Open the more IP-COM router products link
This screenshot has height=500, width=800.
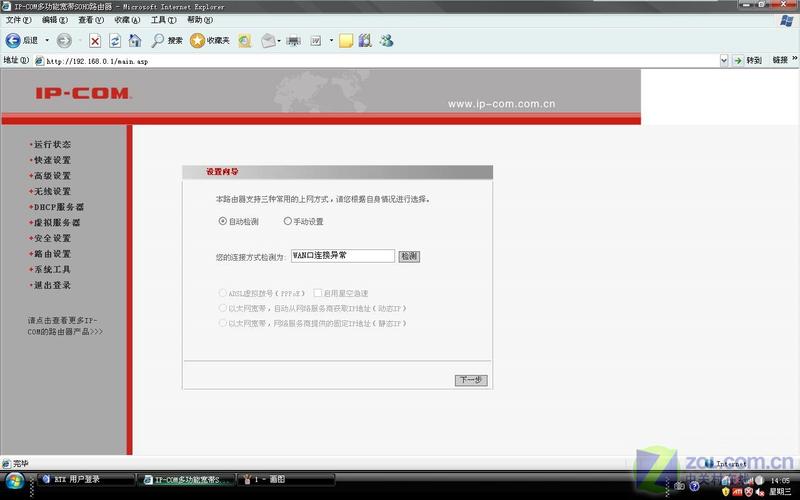point(65,326)
